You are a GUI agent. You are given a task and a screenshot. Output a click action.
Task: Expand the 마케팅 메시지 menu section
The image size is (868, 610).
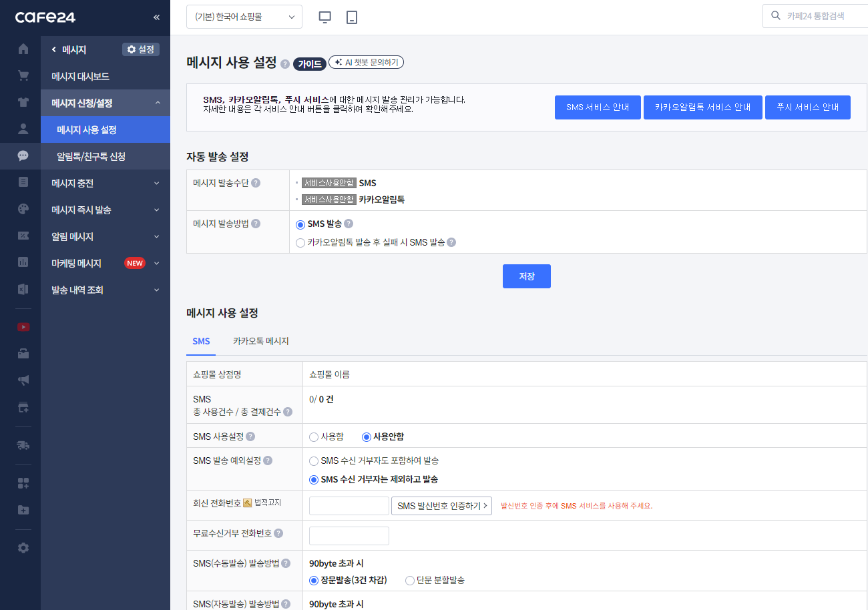[105, 263]
